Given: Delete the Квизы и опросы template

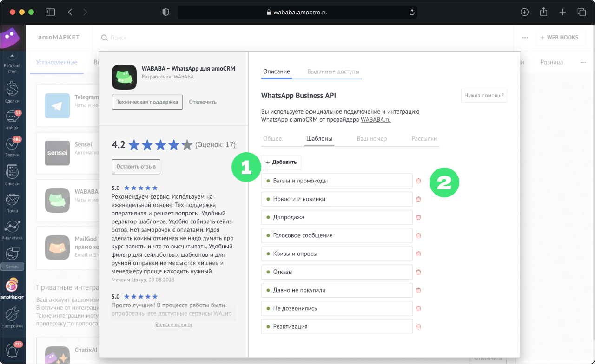Looking at the screenshot, I should click(x=418, y=254).
